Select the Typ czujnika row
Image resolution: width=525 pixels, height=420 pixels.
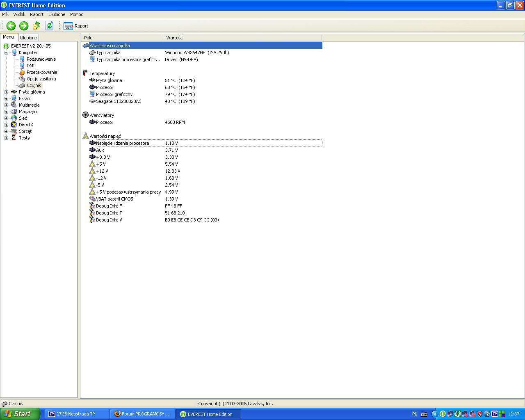[x=202, y=52]
